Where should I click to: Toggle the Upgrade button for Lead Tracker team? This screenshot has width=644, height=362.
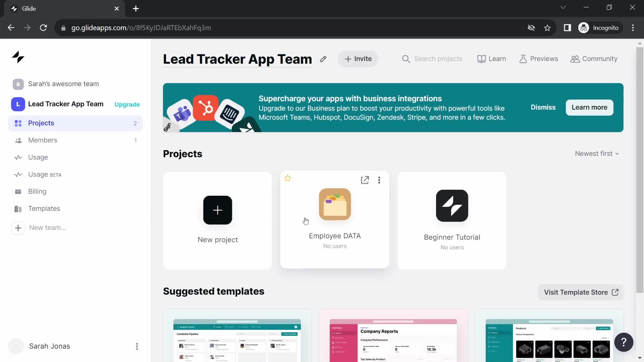pos(127,104)
